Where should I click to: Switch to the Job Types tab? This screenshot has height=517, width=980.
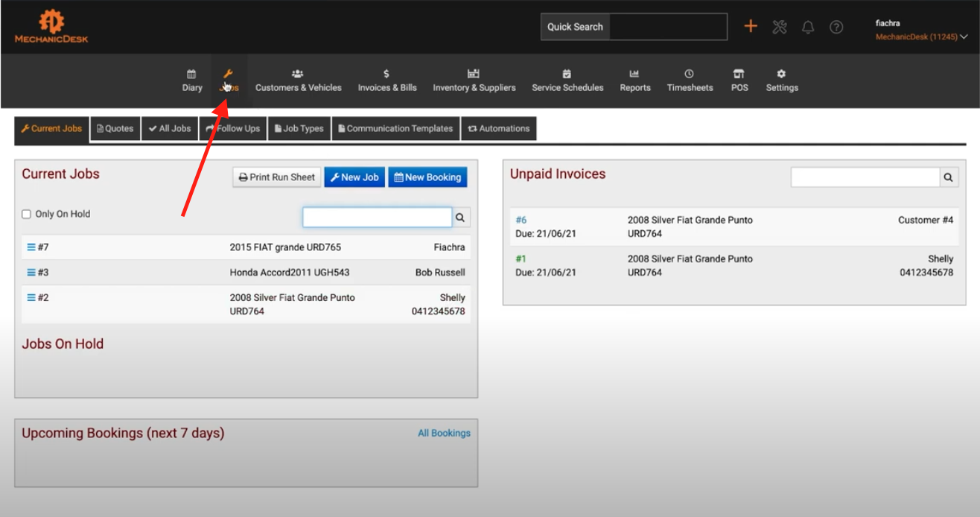tap(299, 129)
